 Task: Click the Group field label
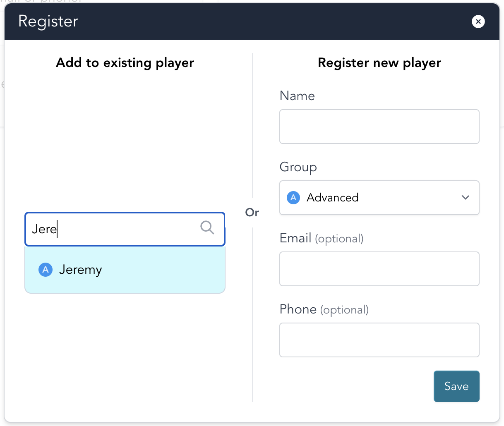(298, 167)
